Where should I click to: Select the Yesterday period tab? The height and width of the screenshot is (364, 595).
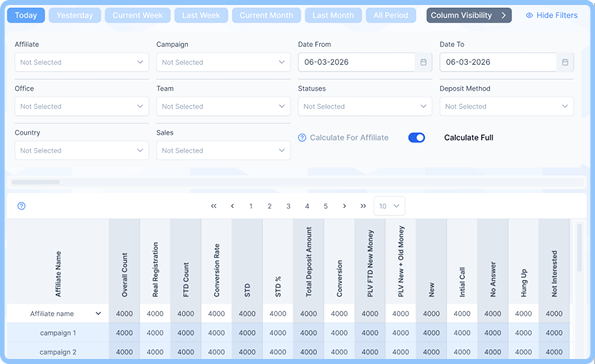75,16
